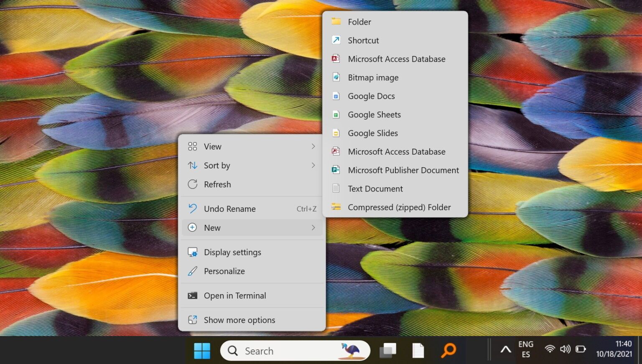Create a new Shortcut
The width and height of the screenshot is (642, 364).
click(x=363, y=40)
